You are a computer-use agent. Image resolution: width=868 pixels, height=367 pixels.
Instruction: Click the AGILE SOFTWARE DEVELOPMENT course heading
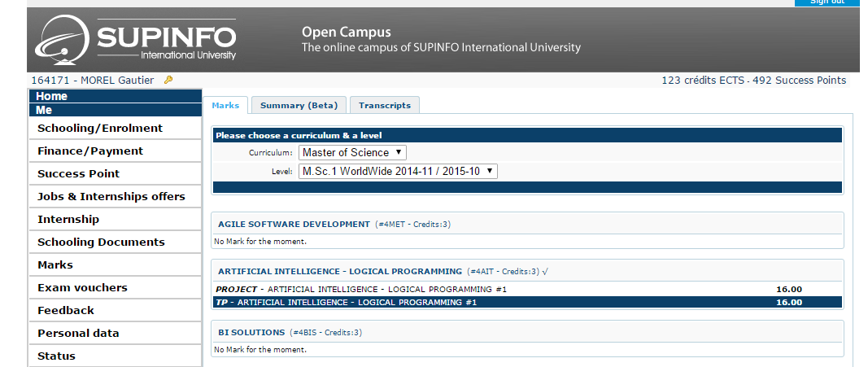point(294,224)
